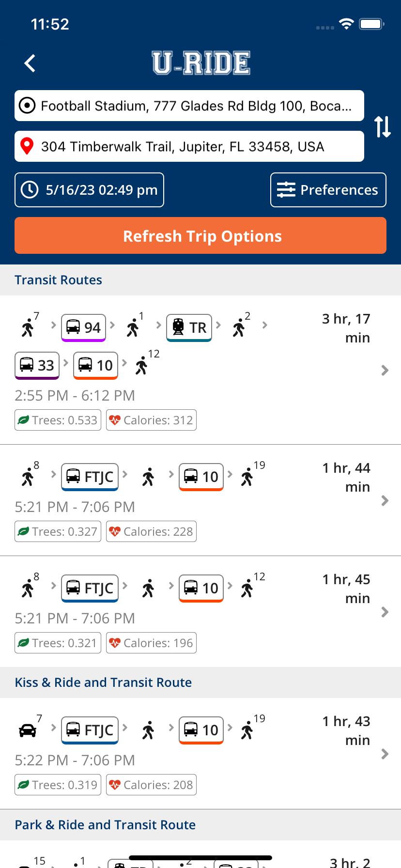Swap origin and destination with arrows icon
The height and width of the screenshot is (868, 401).
click(x=382, y=126)
